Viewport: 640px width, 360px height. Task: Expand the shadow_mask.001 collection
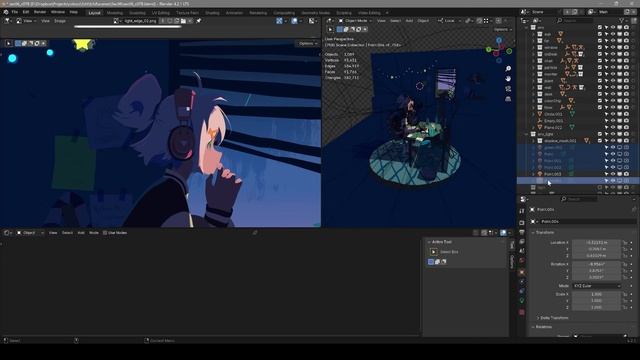click(533, 141)
